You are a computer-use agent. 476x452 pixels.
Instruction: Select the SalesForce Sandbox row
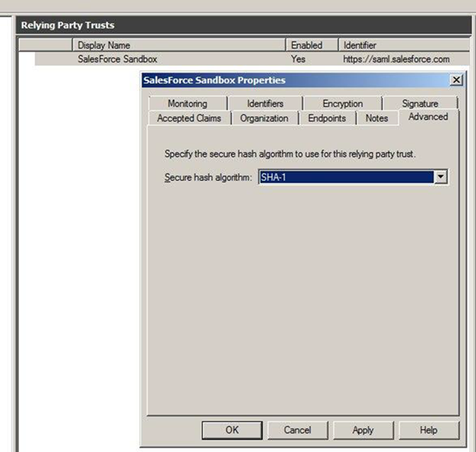pyautogui.click(x=252, y=58)
